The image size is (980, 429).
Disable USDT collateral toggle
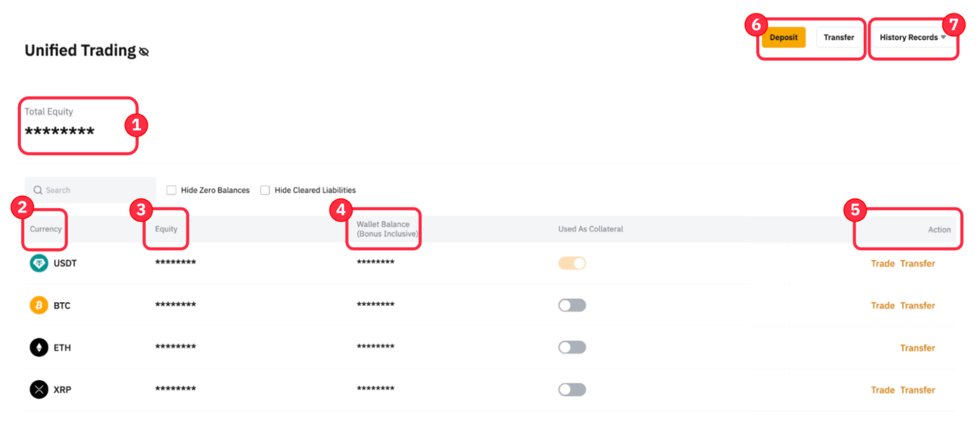click(x=572, y=263)
